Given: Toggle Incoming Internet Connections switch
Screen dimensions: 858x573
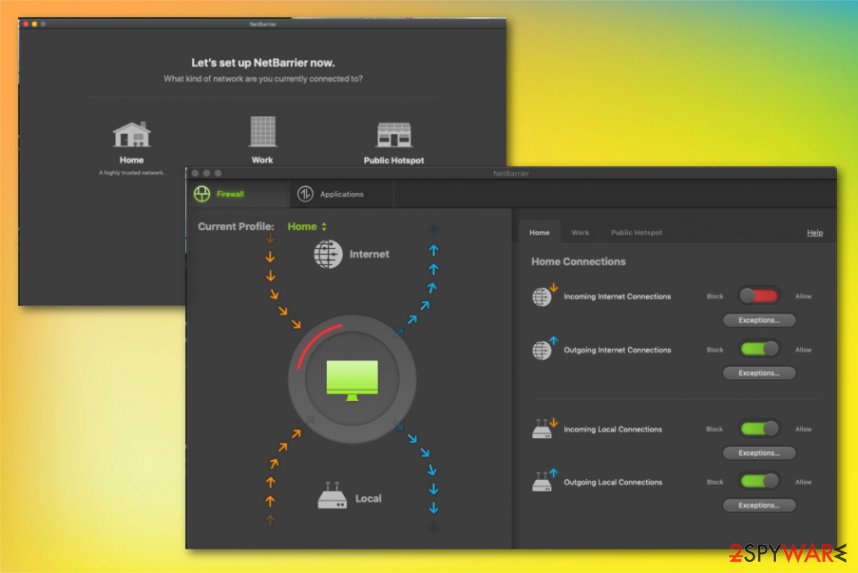Looking at the screenshot, I should tap(759, 296).
